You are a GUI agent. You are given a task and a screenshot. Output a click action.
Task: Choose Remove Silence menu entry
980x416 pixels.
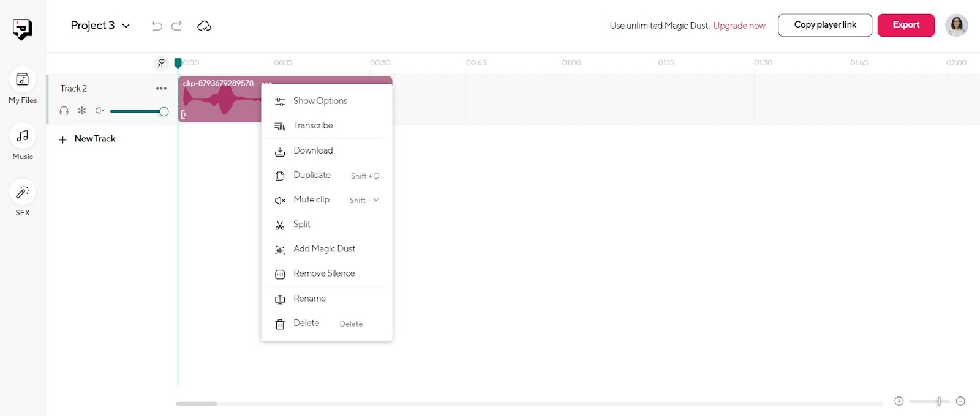click(x=326, y=273)
